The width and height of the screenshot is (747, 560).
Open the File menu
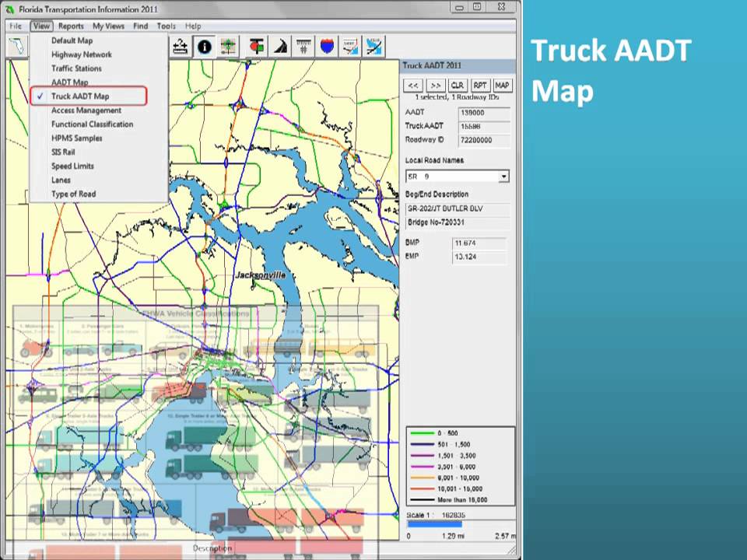(16, 26)
